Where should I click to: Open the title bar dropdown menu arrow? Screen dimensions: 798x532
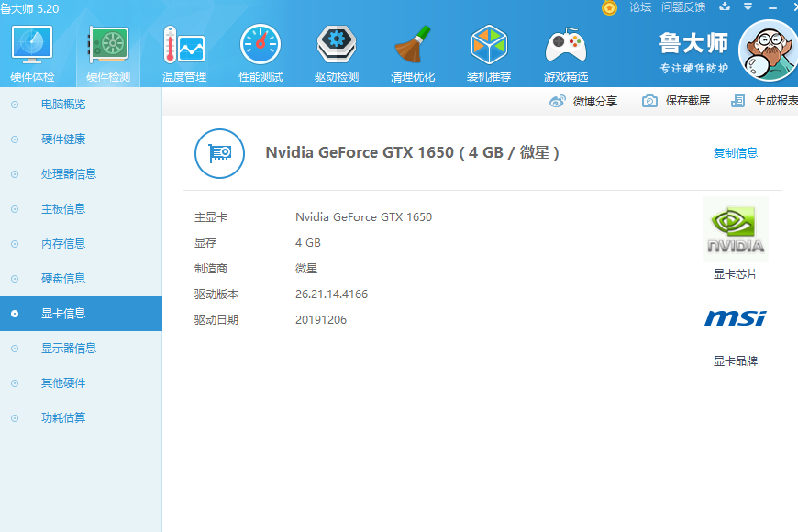748,6
